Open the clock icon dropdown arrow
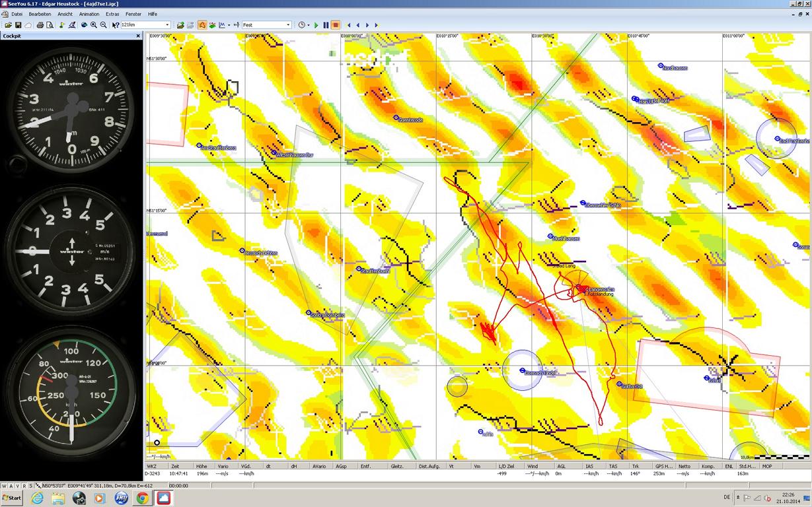 pos(309,25)
